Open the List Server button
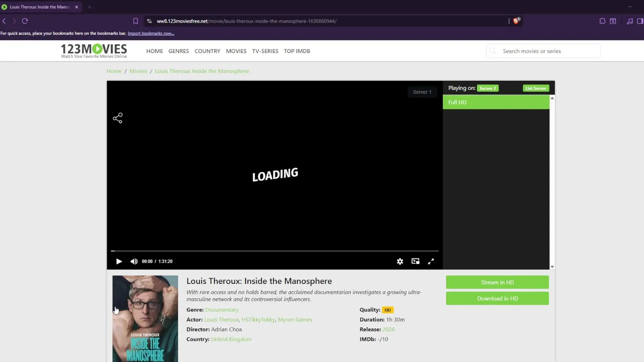Viewport: 644px width, 362px height. coord(536,88)
